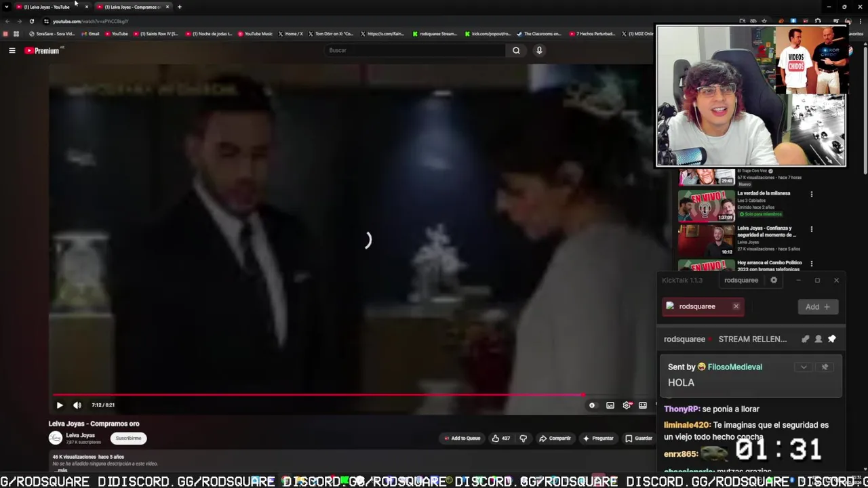
Task: Open the pinned messages pin icon
Action: pos(832,339)
